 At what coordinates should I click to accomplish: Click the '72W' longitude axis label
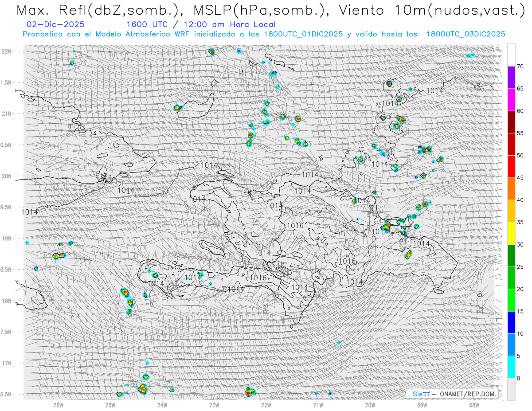[x=266, y=404]
